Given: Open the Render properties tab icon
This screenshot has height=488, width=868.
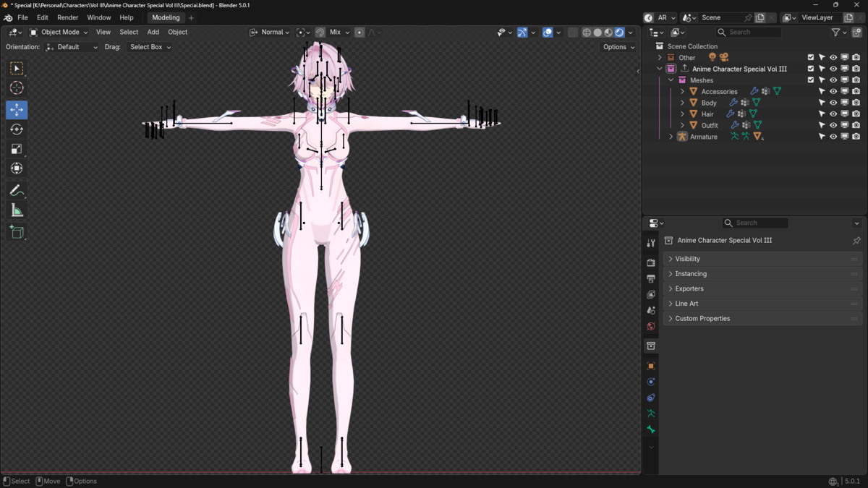Looking at the screenshot, I should pos(651,262).
